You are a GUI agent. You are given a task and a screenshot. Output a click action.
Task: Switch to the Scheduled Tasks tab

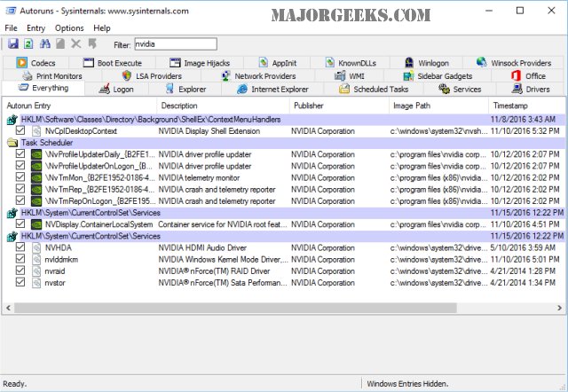point(374,89)
